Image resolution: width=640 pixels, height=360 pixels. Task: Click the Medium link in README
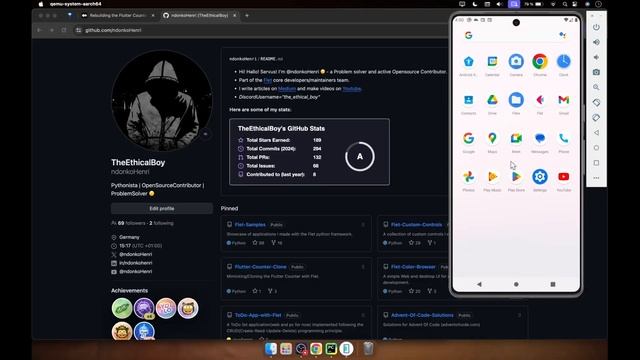[x=287, y=89]
